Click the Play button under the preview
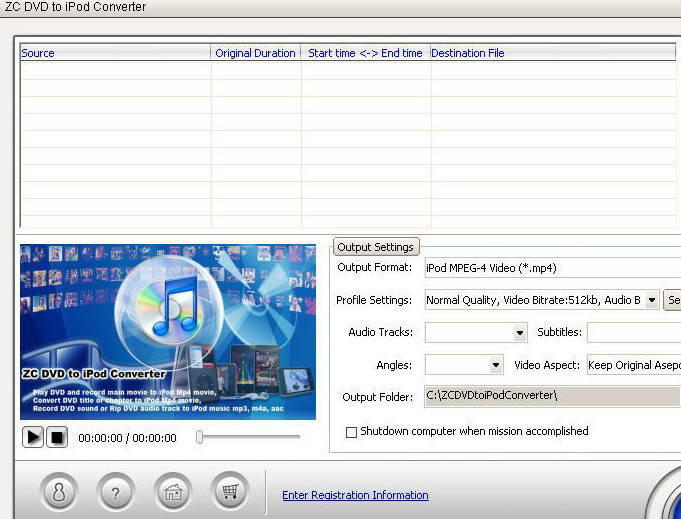 (x=33, y=437)
